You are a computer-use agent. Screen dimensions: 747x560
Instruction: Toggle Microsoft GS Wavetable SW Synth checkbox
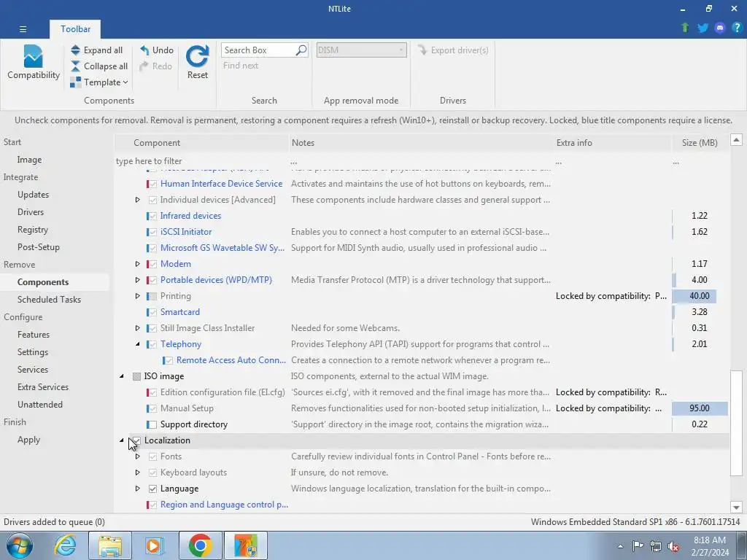[x=152, y=248]
